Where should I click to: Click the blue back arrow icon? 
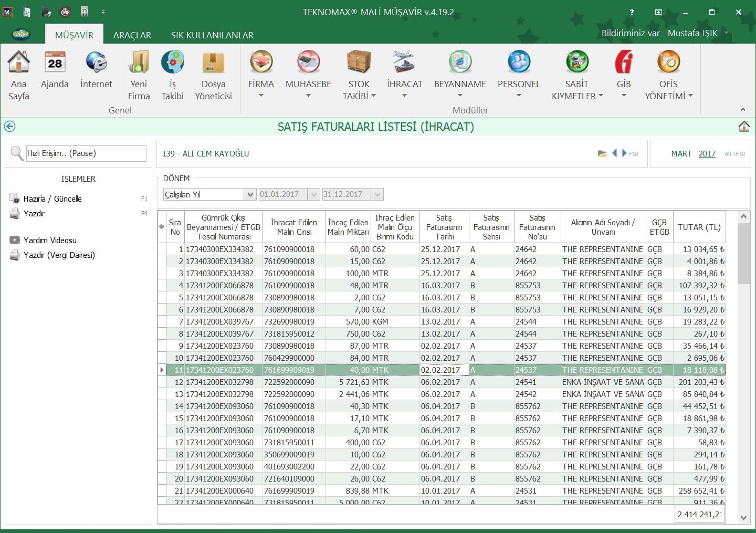point(9,127)
